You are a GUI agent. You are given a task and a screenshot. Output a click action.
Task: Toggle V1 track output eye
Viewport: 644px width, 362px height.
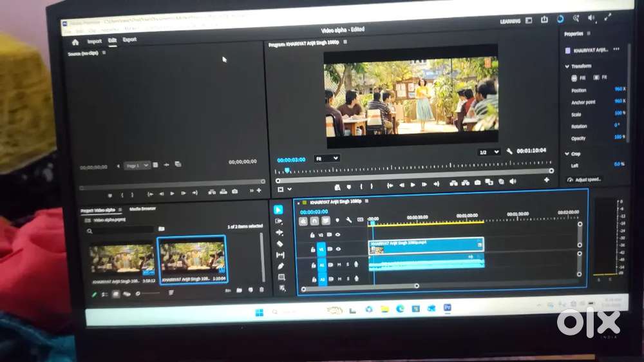[339, 249]
